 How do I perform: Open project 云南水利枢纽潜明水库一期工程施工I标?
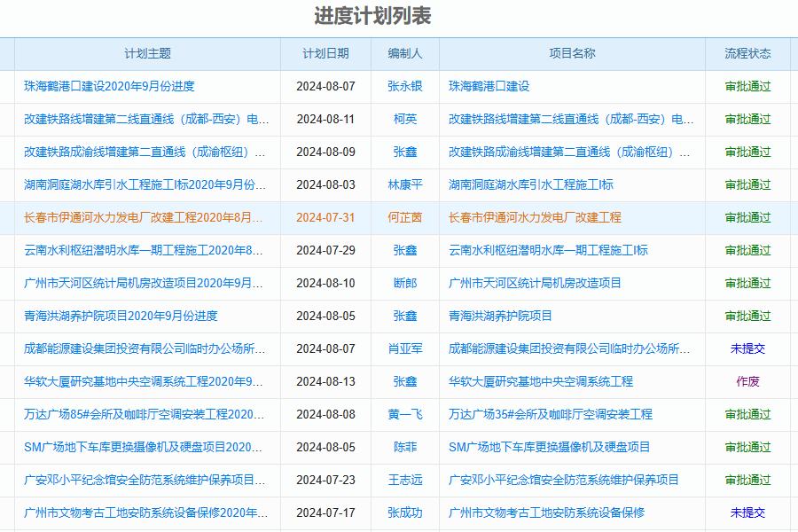pos(548,250)
